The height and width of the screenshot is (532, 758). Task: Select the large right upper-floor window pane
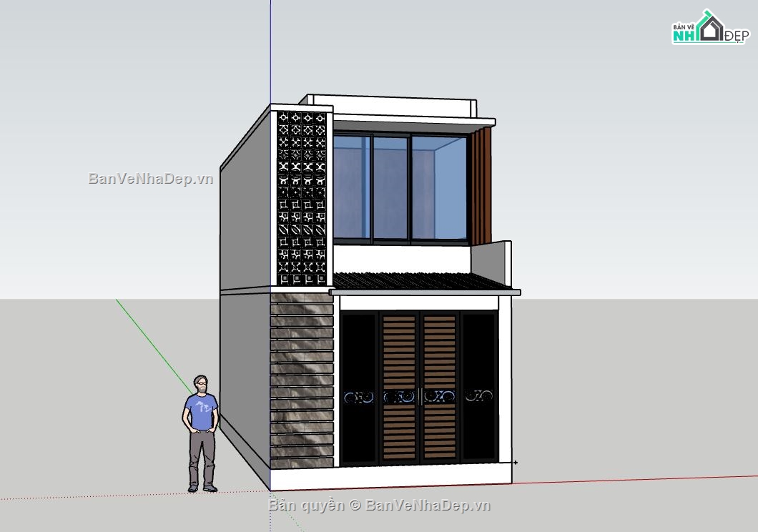pyautogui.click(x=438, y=187)
